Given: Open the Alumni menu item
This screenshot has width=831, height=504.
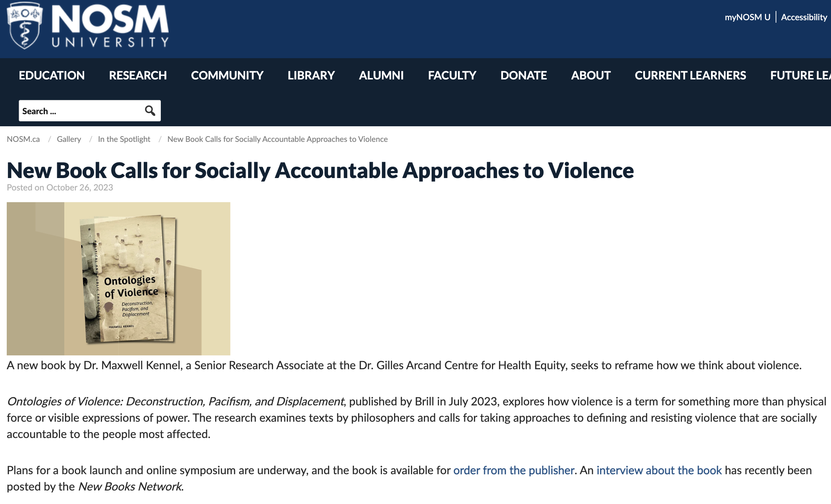Looking at the screenshot, I should 381,75.
